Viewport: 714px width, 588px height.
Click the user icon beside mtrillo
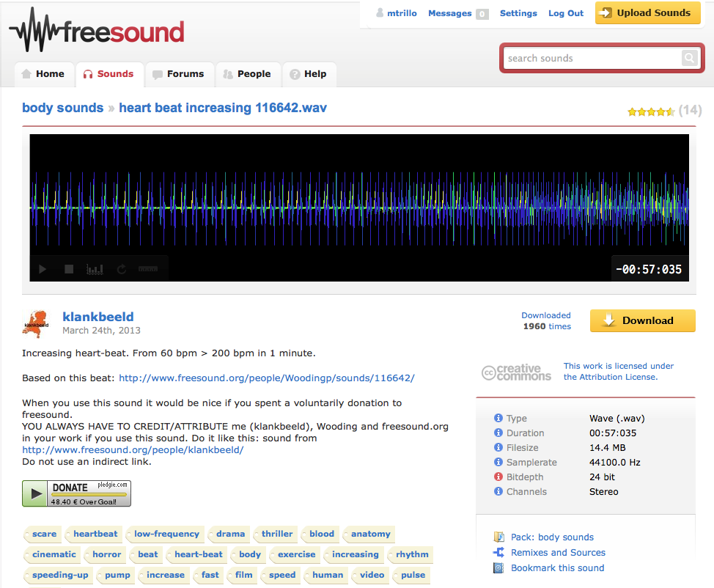click(380, 13)
